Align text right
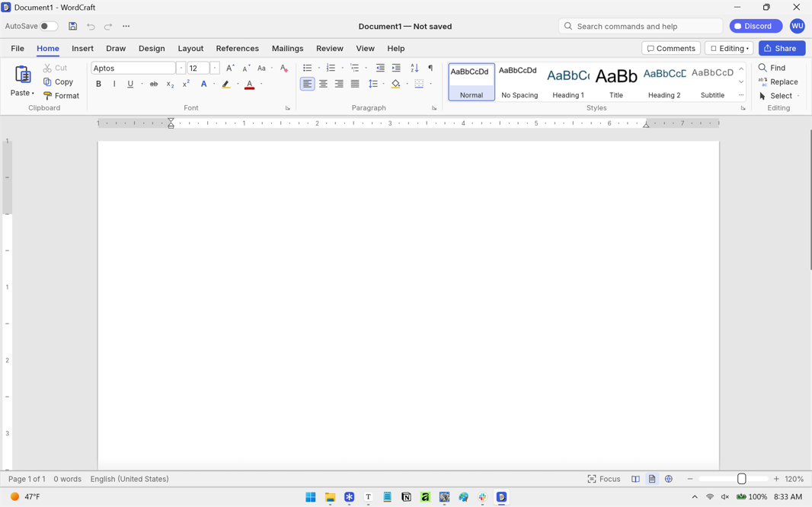This screenshot has height=507, width=812. point(339,84)
